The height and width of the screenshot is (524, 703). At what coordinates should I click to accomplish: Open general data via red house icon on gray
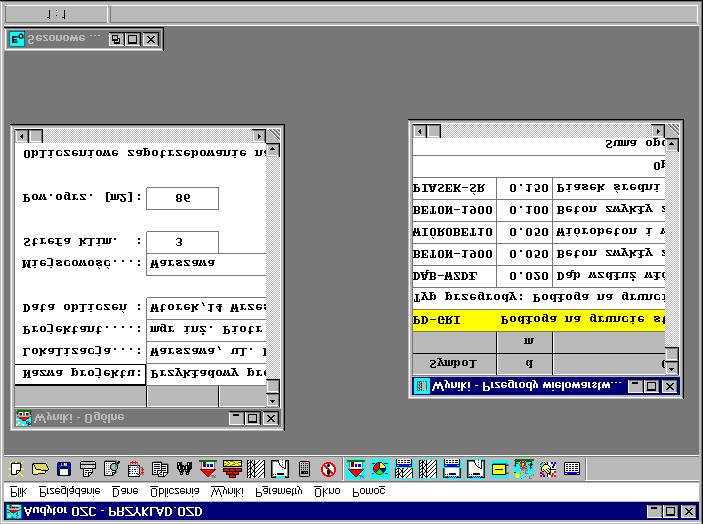coord(208,469)
